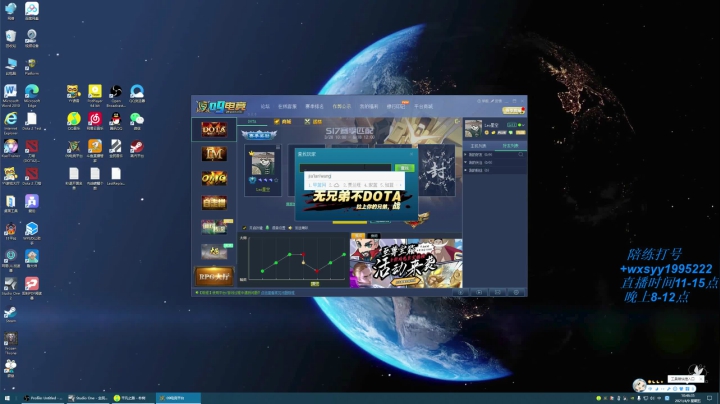Open the Frozen Throne desktop shortcut
The width and height of the screenshot is (720, 404).
[x=10, y=343]
